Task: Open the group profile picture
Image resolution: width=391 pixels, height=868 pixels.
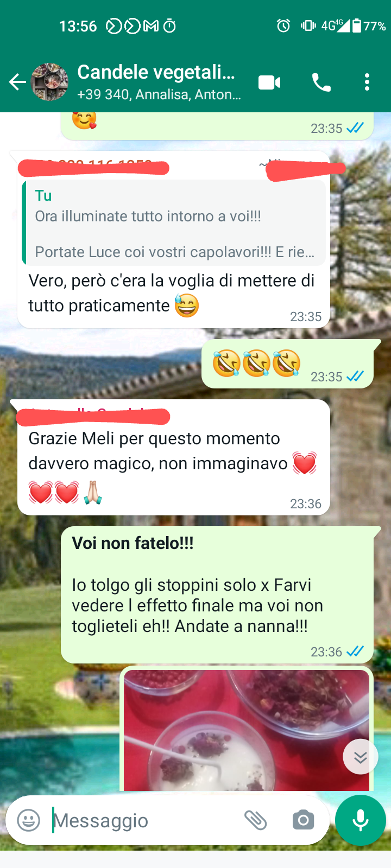Action: pos(50,82)
